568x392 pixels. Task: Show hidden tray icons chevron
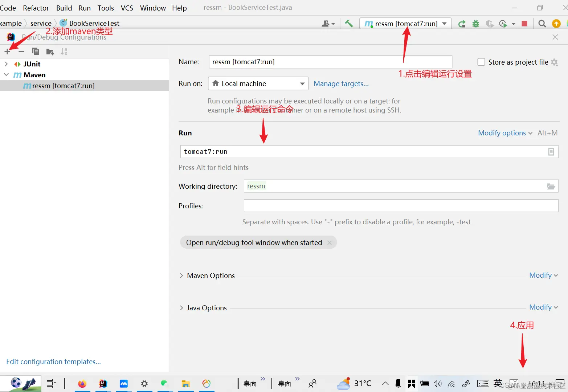[385, 384]
